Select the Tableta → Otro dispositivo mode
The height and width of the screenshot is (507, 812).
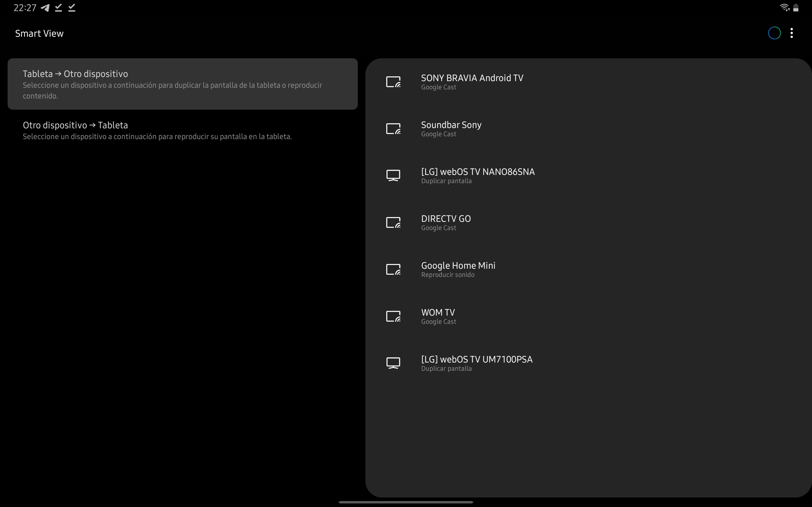pyautogui.click(x=182, y=84)
